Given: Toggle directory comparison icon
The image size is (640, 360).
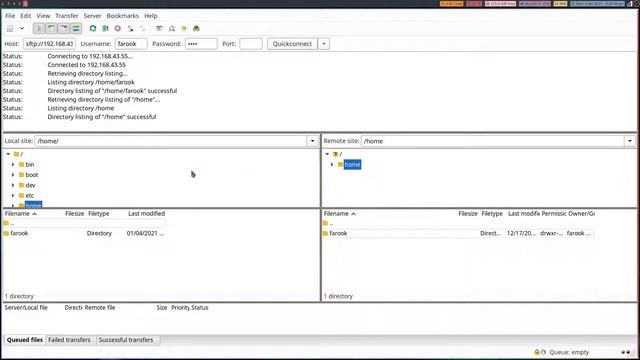Looking at the screenshot, I should [x=172, y=29].
